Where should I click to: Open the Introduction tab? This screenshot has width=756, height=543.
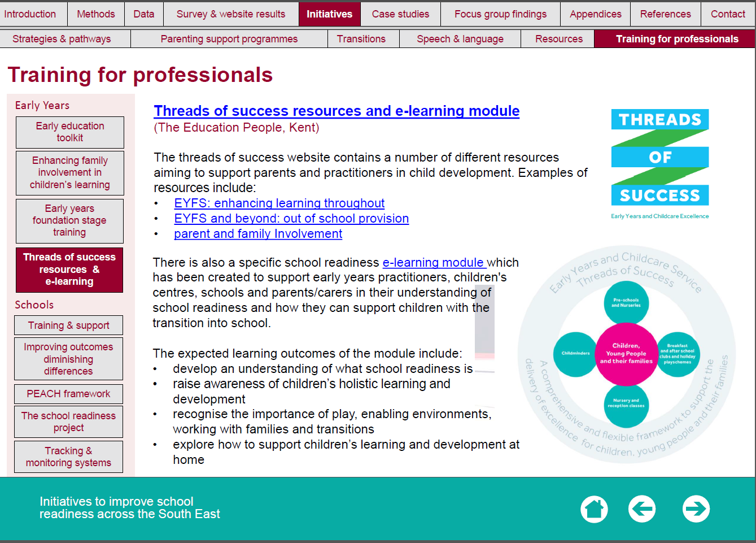[x=30, y=14]
